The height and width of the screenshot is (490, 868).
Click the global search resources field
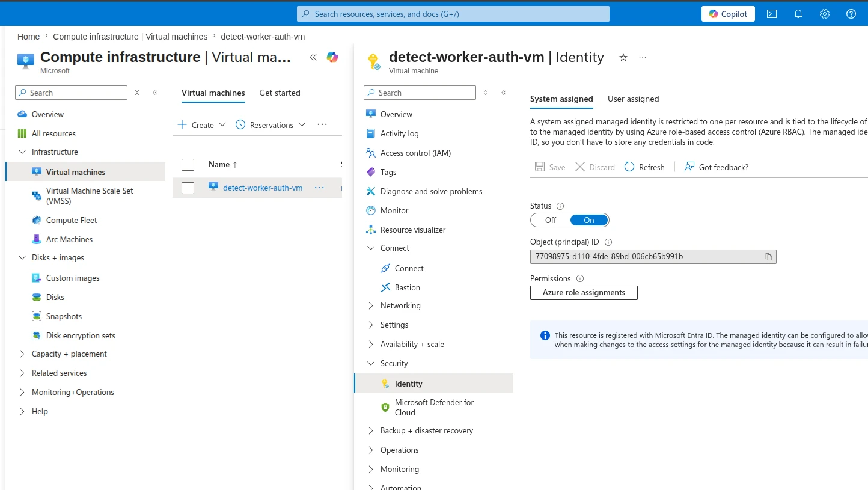[x=453, y=14]
